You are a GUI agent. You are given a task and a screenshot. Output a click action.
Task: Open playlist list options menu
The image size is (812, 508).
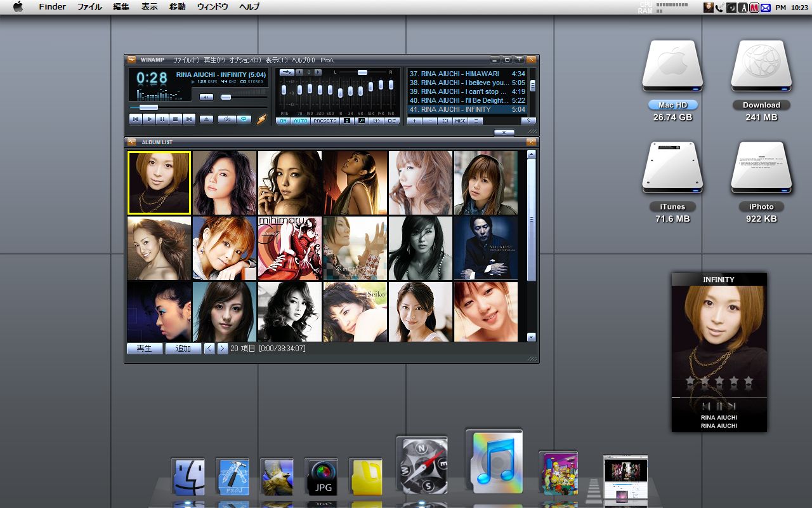[475, 121]
